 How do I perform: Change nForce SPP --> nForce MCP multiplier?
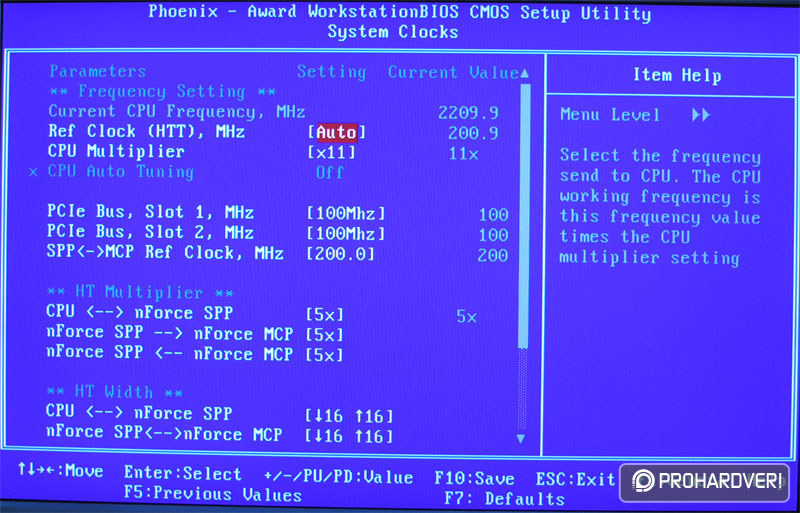click(325, 335)
